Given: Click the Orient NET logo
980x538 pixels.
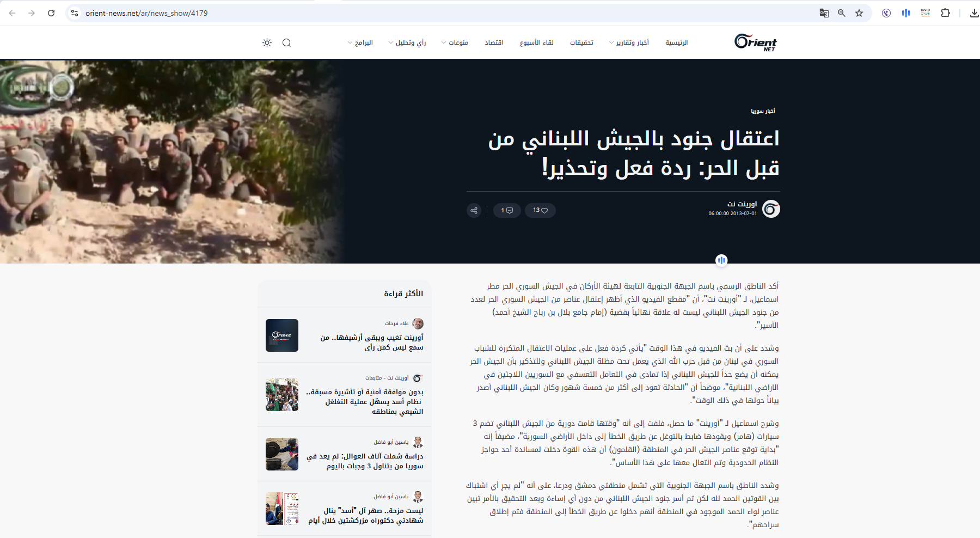Looking at the screenshot, I should click(755, 42).
